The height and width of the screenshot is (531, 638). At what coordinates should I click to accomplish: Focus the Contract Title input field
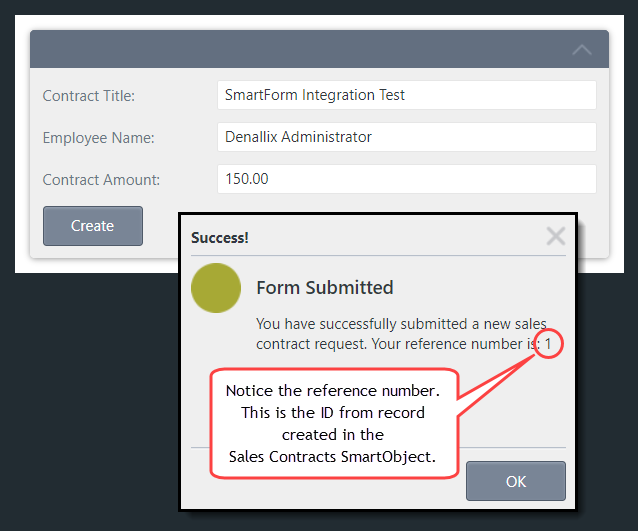tap(406, 95)
